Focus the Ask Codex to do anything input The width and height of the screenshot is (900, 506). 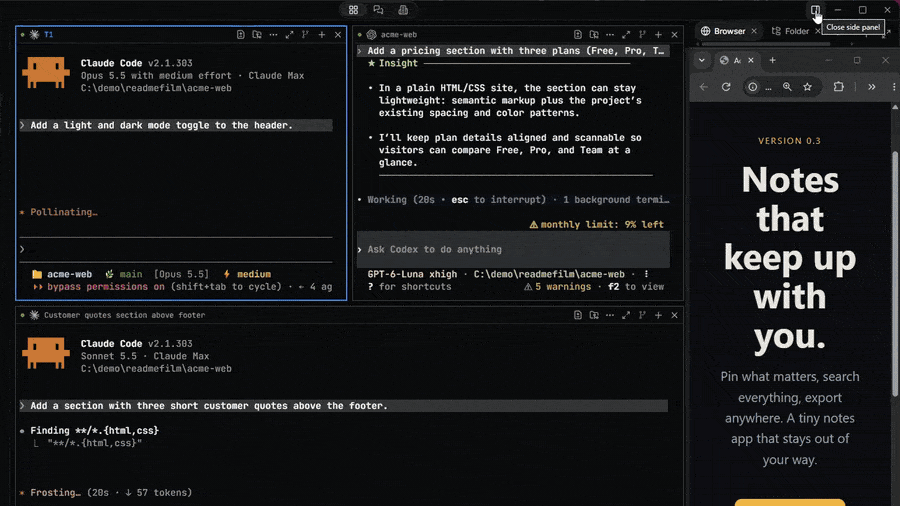pos(513,250)
